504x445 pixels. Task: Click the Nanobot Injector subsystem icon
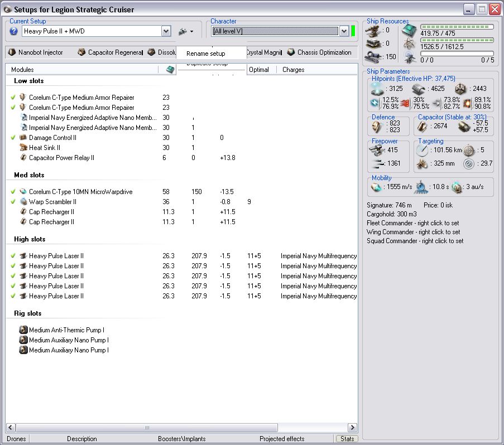12,52
